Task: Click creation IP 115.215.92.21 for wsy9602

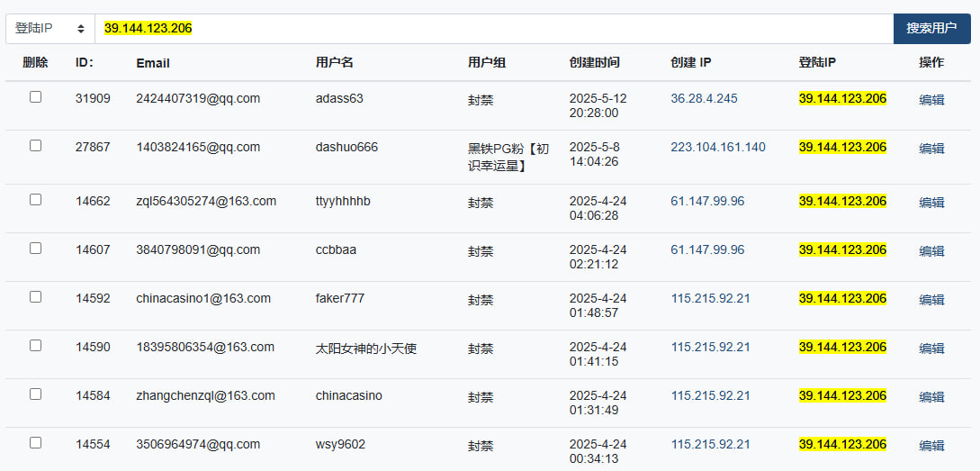Action: coord(711,445)
